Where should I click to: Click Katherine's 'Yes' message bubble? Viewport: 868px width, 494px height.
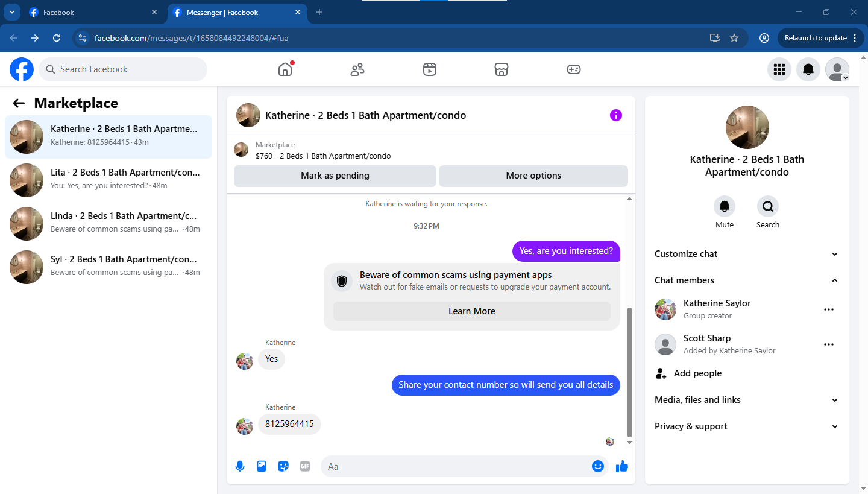(x=271, y=359)
